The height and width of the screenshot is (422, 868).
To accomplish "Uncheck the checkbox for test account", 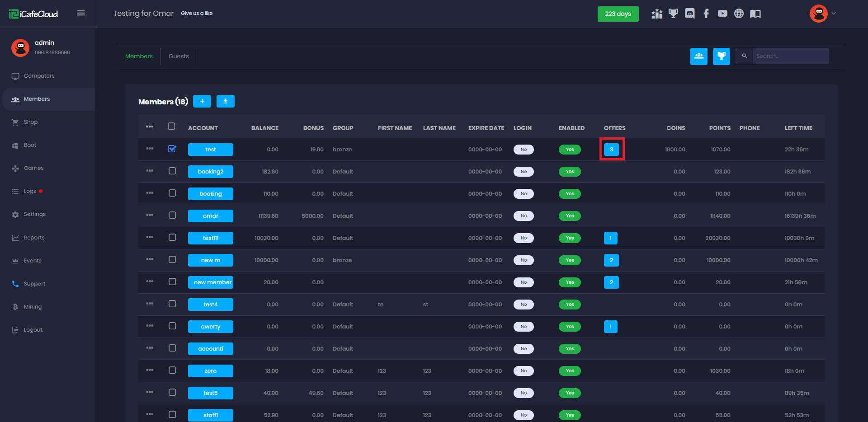I will (x=172, y=149).
